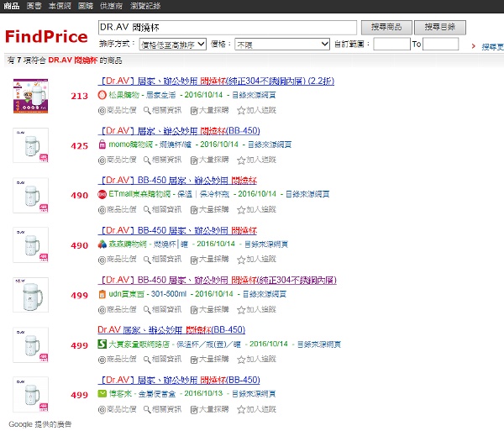The width and height of the screenshot is (504, 431).
Task: Select the 商品 tab in top bar
Action: [12, 6]
